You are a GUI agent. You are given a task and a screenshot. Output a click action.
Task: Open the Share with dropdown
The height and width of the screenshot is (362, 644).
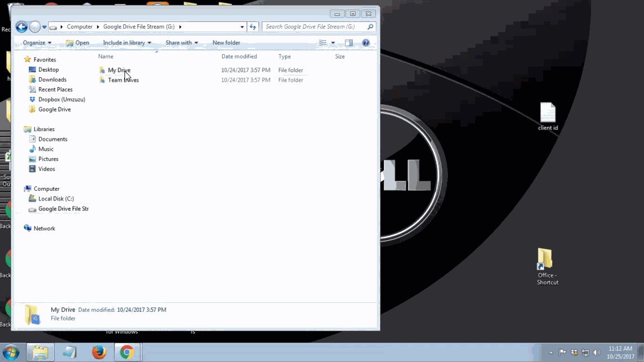[181, 42]
